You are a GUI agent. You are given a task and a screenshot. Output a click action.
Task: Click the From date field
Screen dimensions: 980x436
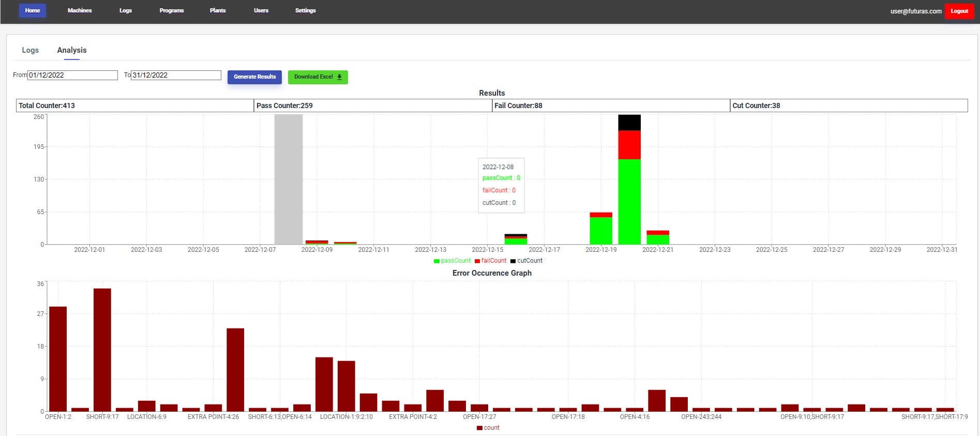(x=72, y=75)
